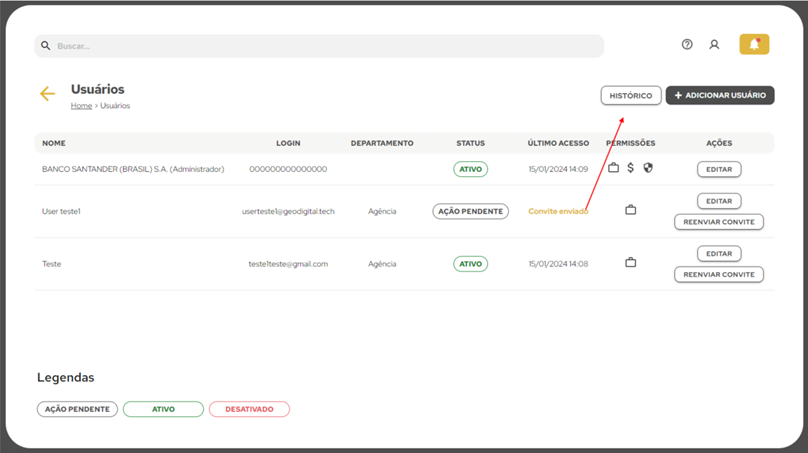This screenshot has height=453, width=808.
Task: Click the briefcase icon in User teste1 row
Action: point(631,210)
